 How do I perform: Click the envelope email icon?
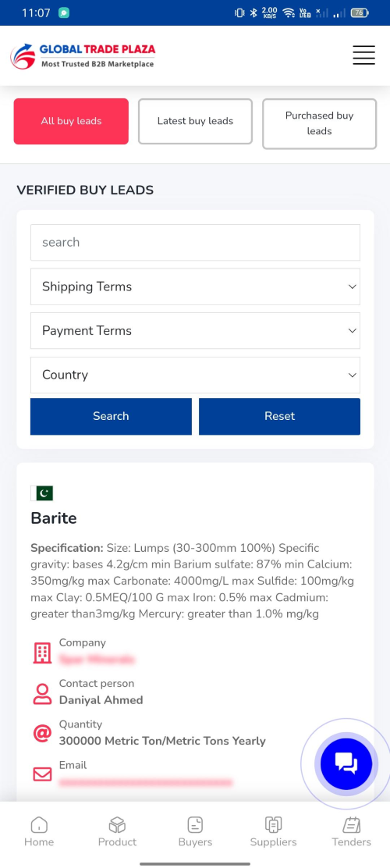click(42, 774)
